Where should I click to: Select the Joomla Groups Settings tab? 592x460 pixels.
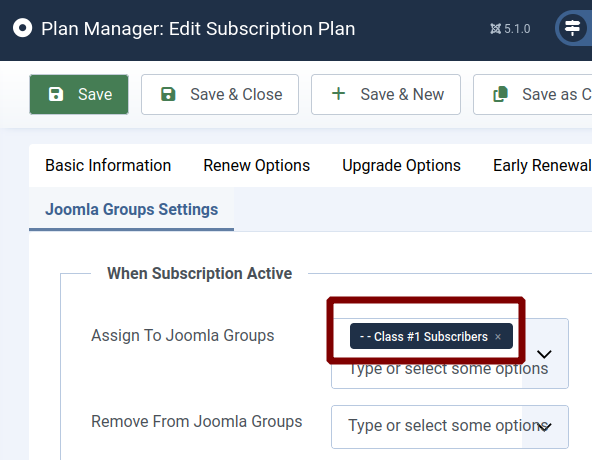[131, 209]
